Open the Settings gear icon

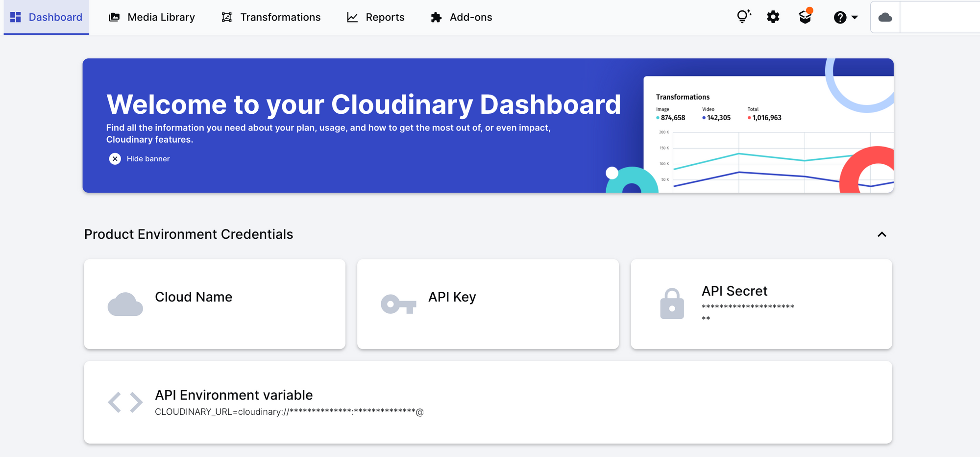[x=773, y=17]
